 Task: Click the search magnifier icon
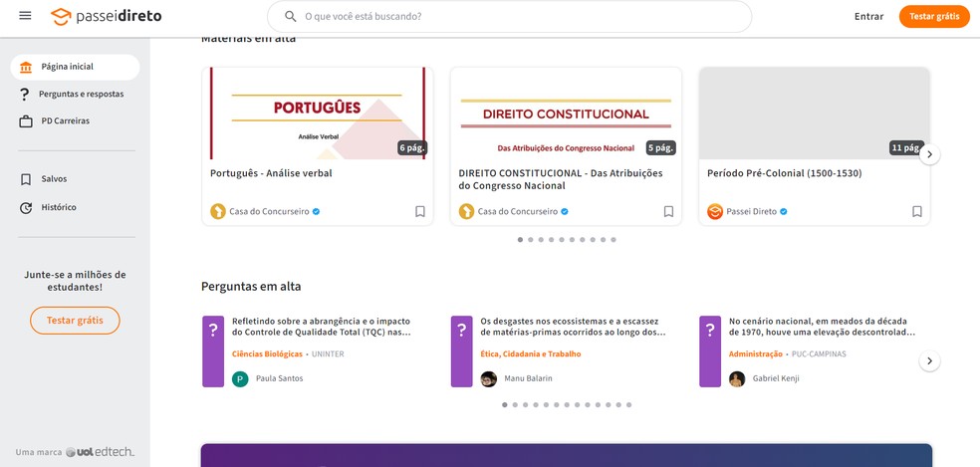290,16
